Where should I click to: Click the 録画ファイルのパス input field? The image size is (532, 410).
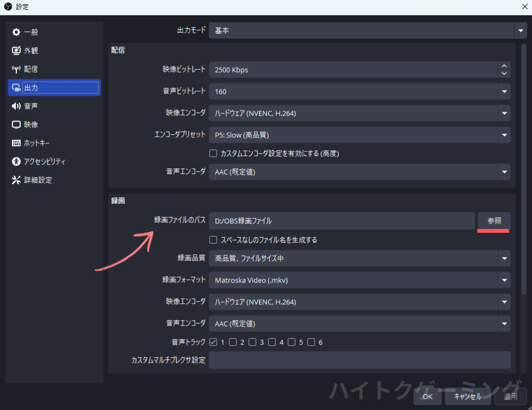click(x=342, y=221)
